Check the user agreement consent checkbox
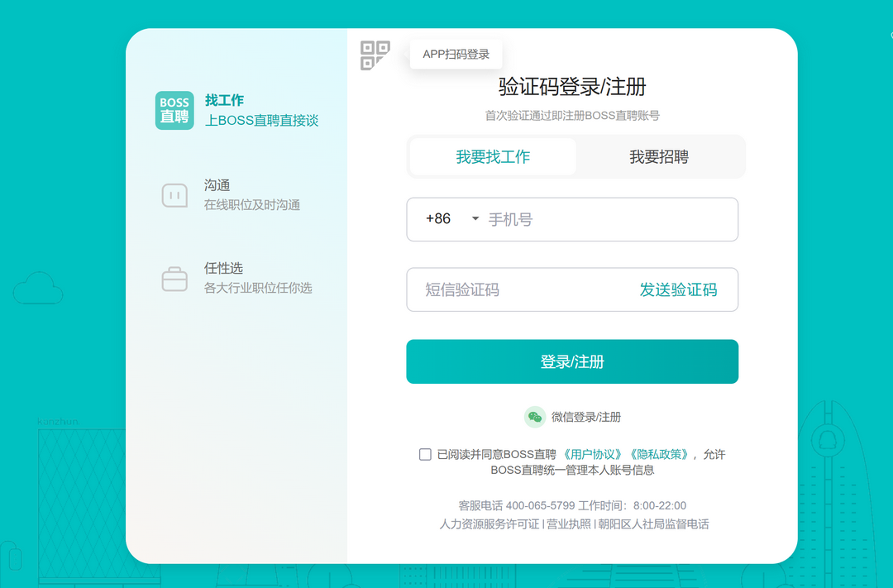The width and height of the screenshot is (893, 588). tap(425, 454)
